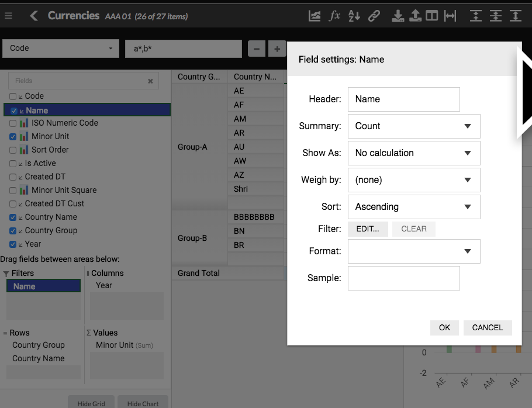Click the Values sigma icon

pos(88,333)
